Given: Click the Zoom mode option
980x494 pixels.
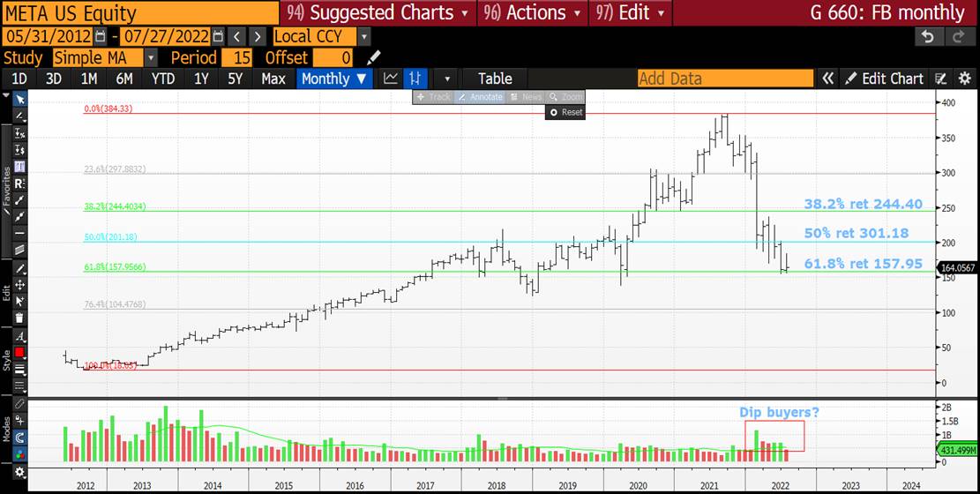Looking at the screenshot, I should [565, 97].
